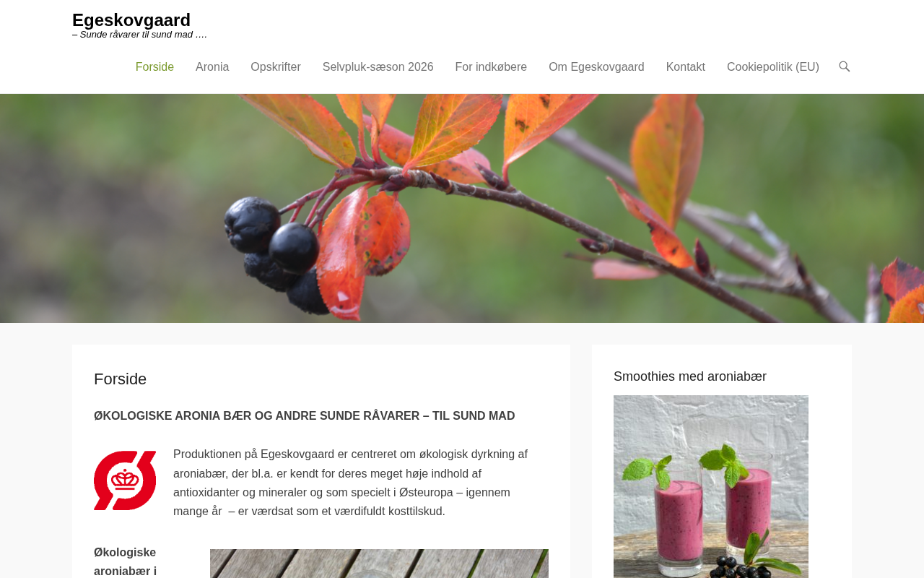Click the red organic Ø certification logo
The image size is (924, 578).
(x=125, y=480)
